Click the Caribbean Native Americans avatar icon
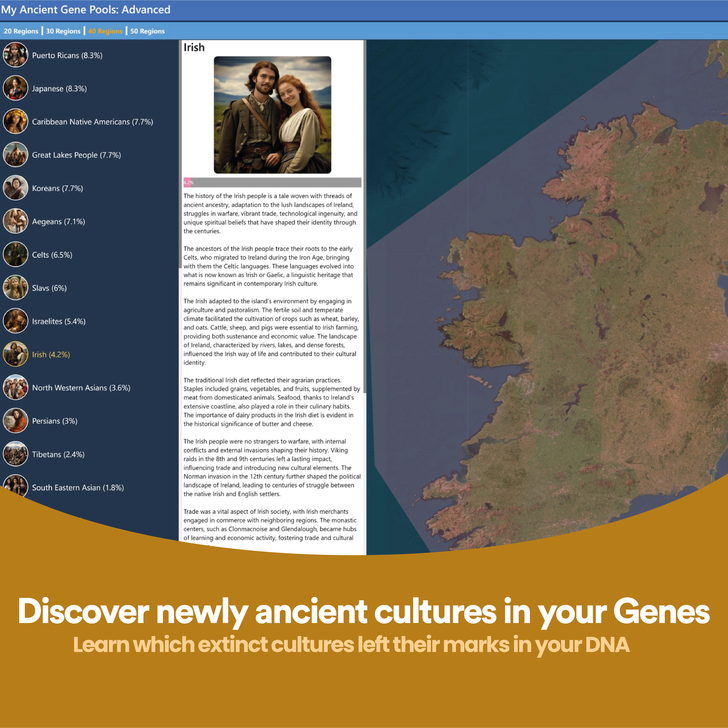The height and width of the screenshot is (728, 728). pyautogui.click(x=16, y=121)
